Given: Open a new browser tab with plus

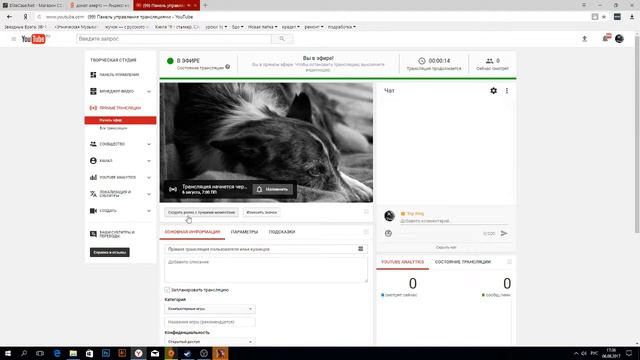Looking at the screenshot, I should (x=205, y=5).
